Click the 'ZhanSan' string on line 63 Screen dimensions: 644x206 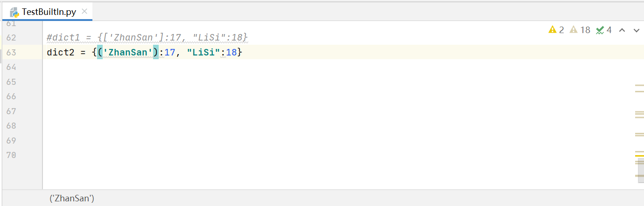tap(128, 53)
